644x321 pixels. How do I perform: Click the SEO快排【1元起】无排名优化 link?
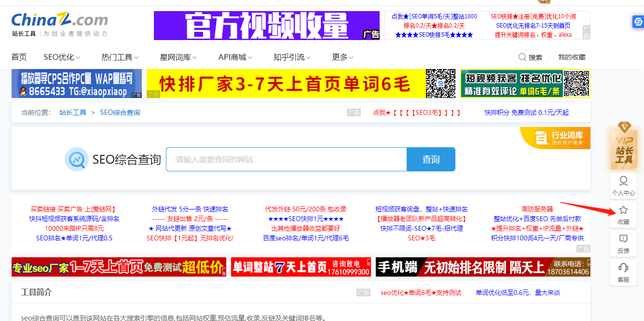click(x=190, y=238)
